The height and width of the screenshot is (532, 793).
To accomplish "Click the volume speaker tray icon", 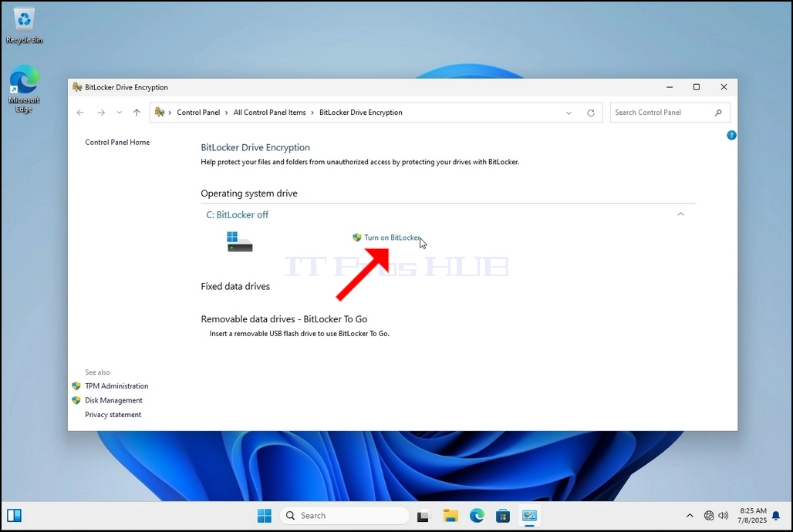I will click(x=724, y=516).
